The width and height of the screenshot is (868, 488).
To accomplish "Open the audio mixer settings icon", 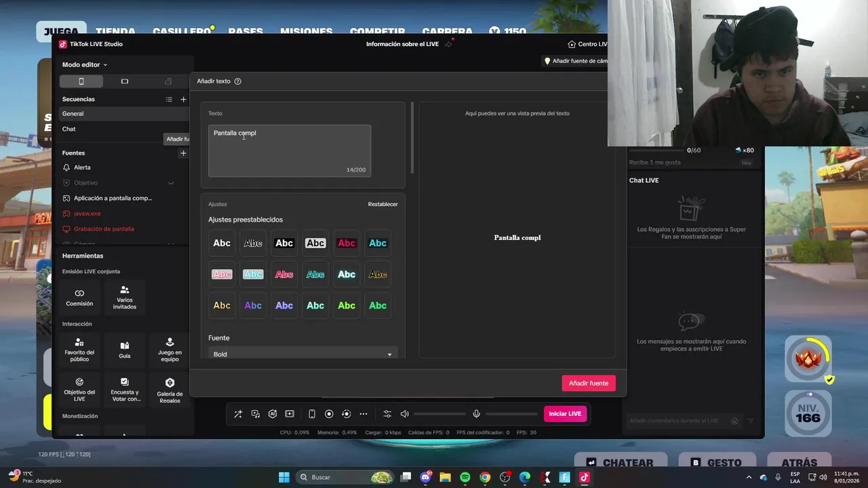I will click(x=387, y=414).
